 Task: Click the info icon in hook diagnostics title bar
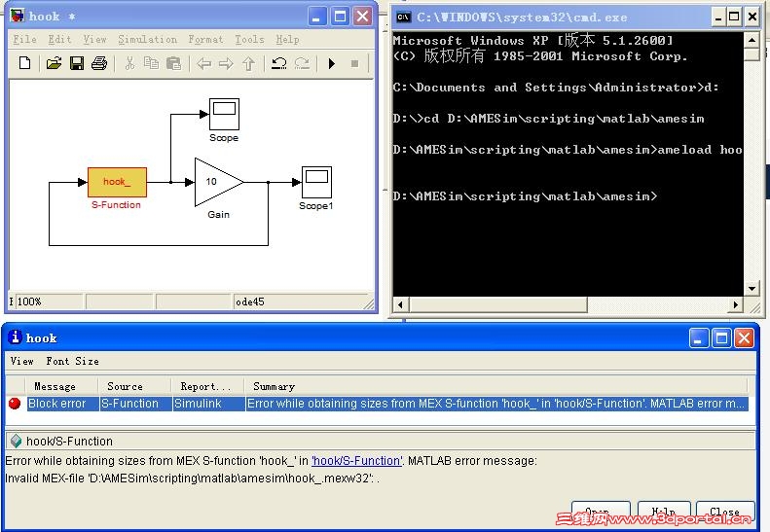(15, 337)
